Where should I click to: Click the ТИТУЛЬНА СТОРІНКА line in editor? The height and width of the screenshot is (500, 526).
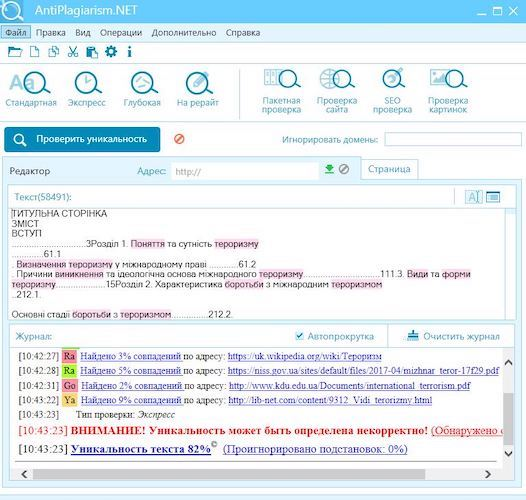pyautogui.click(x=60, y=213)
